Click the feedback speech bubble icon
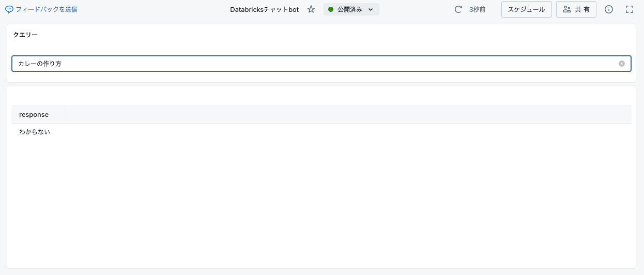This screenshot has height=275, width=644. click(9, 9)
